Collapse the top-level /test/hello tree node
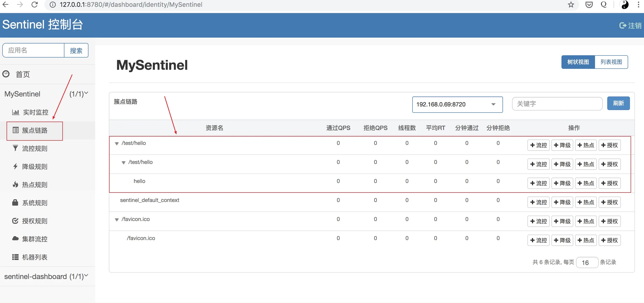644x303 pixels. point(117,144)
